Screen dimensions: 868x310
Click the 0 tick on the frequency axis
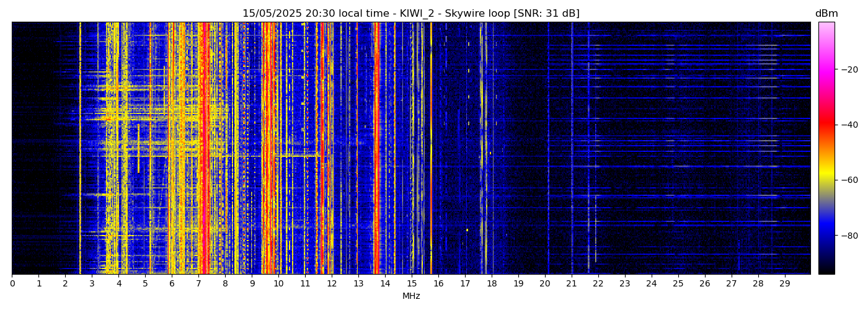[12, 283]
